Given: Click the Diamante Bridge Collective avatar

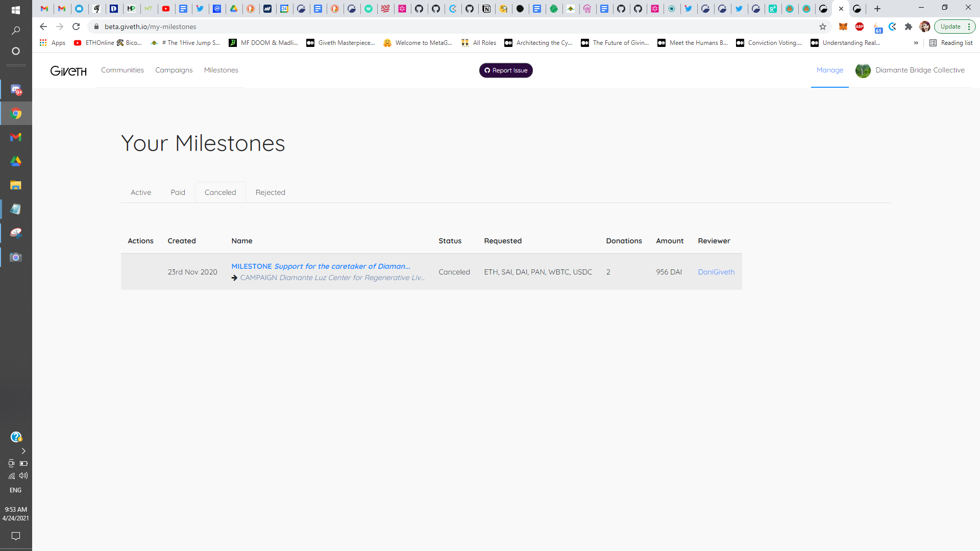Looking at the screenshot, I should 863,70.
